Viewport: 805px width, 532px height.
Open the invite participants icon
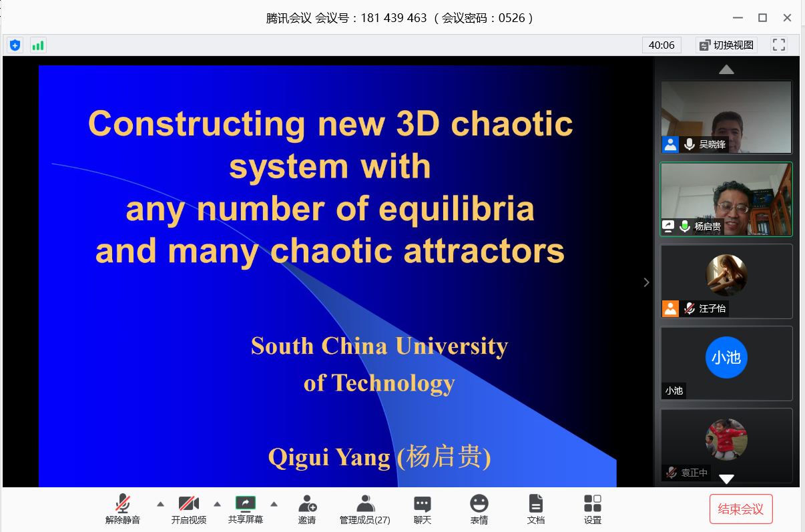pyautogui.click(x=307, y=509)
